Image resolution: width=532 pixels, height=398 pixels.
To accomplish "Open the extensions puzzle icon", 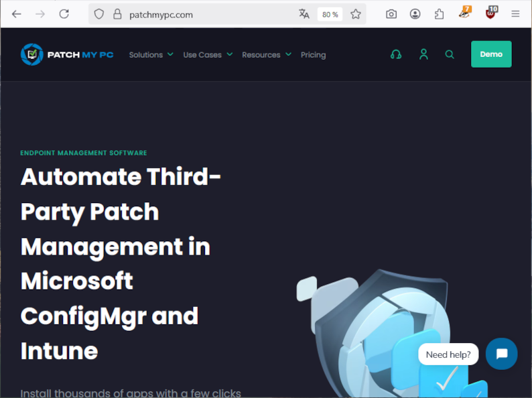I will 439,14.
